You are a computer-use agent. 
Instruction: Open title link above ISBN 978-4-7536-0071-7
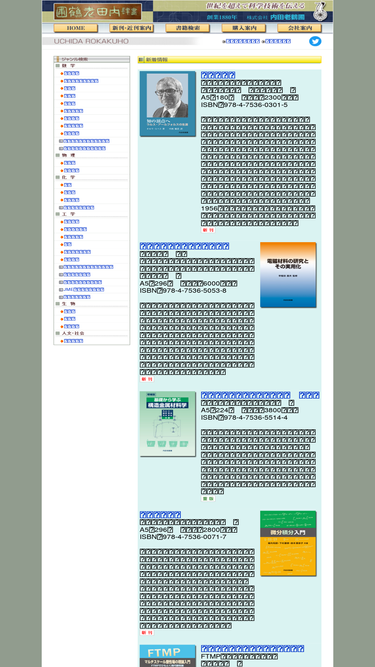(x=160, y=515)
